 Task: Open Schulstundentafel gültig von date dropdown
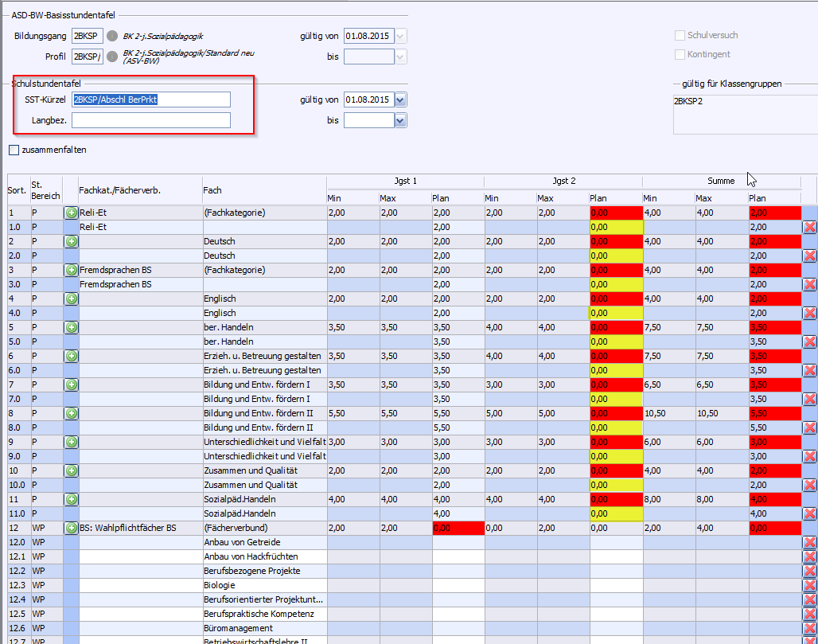(x=400, y=100)
